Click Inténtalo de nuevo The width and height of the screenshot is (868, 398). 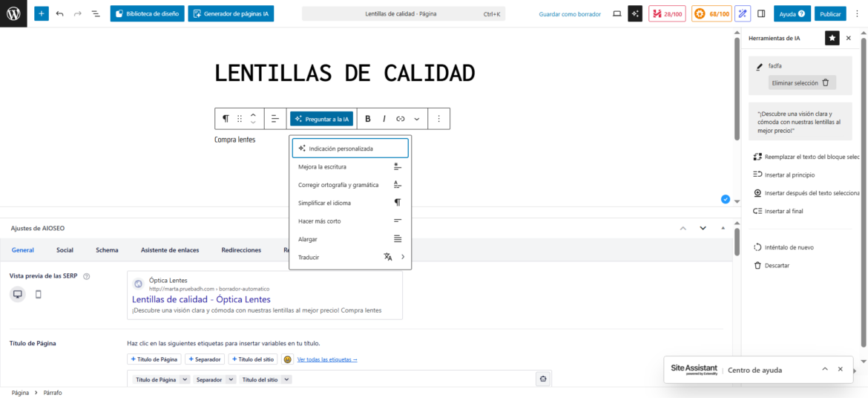[x=783, y=247]
